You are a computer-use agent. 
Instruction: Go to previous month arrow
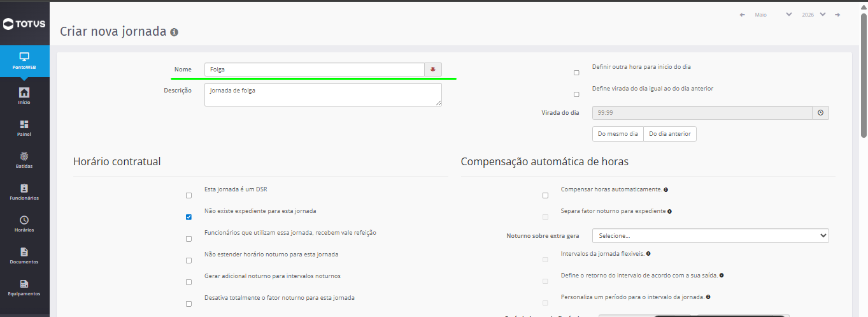tap(743, 14)
